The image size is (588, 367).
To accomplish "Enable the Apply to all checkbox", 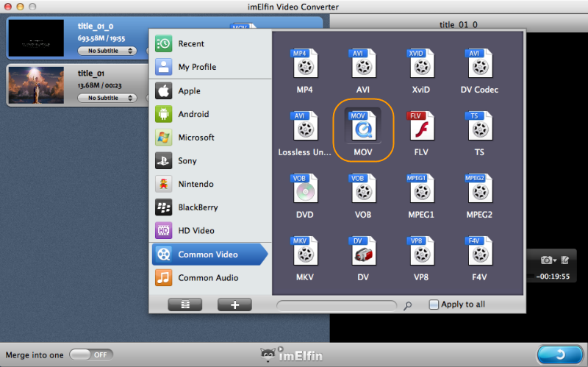I will tap(434, 304).
